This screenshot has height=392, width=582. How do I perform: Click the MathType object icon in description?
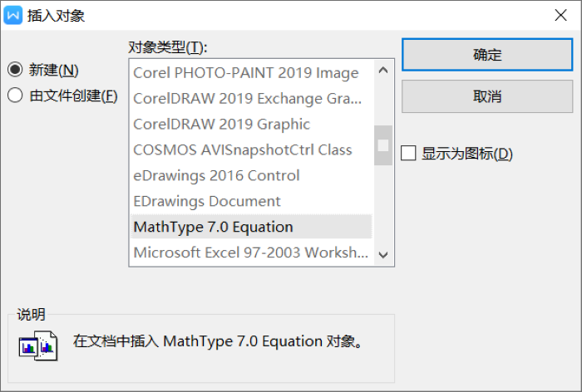(x=38, y=343)
